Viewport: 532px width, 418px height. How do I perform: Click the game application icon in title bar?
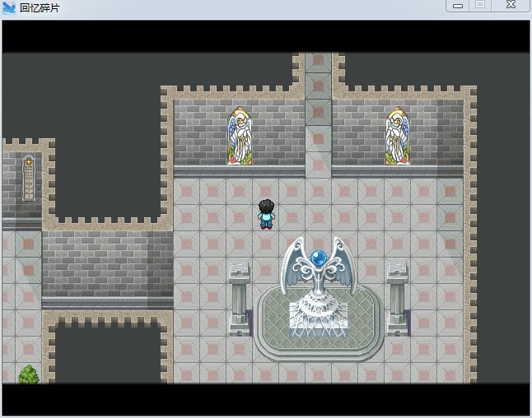(9, 7)
